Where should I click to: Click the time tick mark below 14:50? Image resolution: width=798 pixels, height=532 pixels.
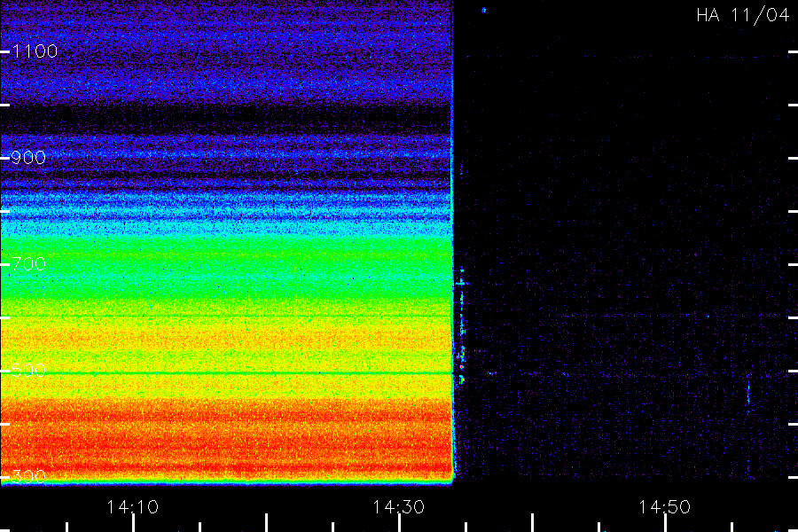click(x=665, y=523)
